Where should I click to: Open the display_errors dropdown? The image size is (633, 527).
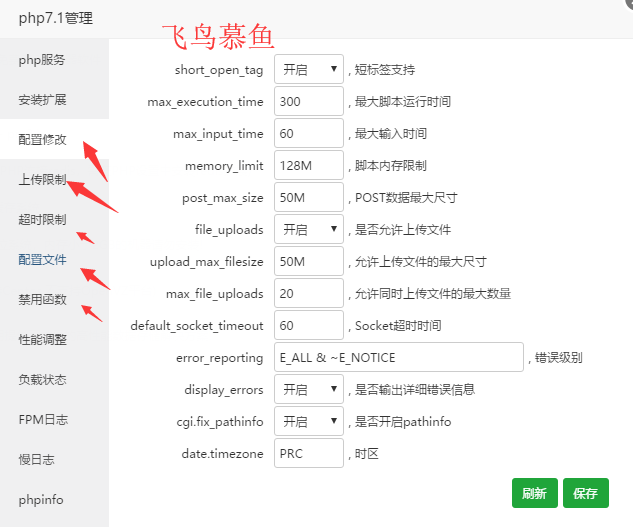click(x=308, y=390)
